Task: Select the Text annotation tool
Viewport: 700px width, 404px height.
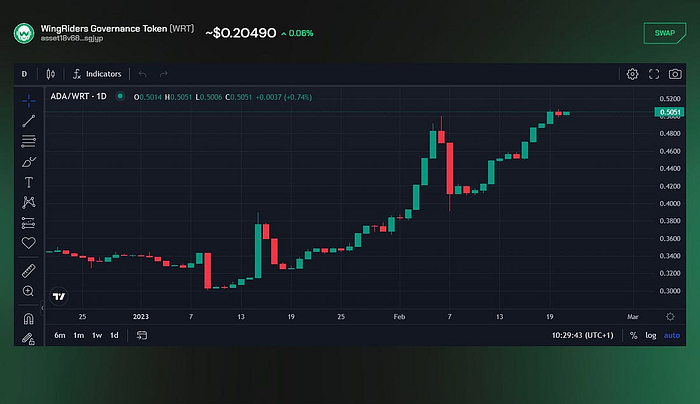Action: point(29,182)
